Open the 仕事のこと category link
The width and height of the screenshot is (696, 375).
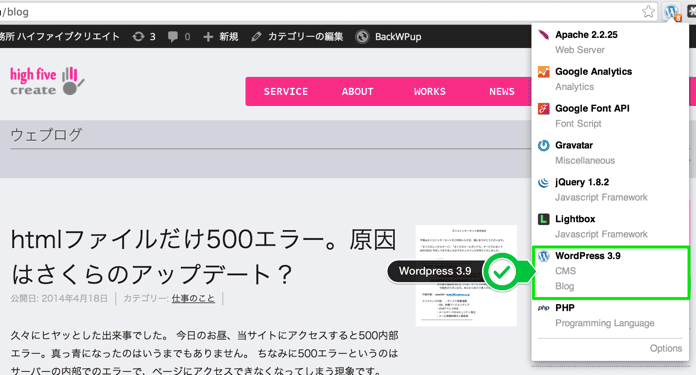193,299
